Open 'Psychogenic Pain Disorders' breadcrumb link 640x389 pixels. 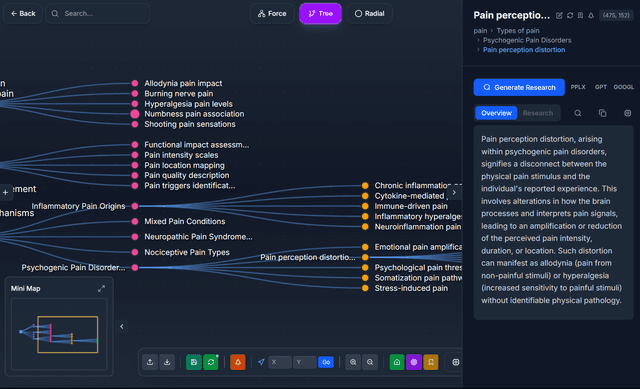(x=527, y=40)
